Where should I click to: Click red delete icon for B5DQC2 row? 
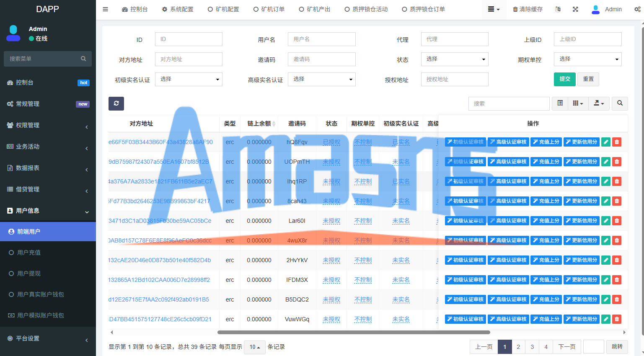tap(617, 299)
